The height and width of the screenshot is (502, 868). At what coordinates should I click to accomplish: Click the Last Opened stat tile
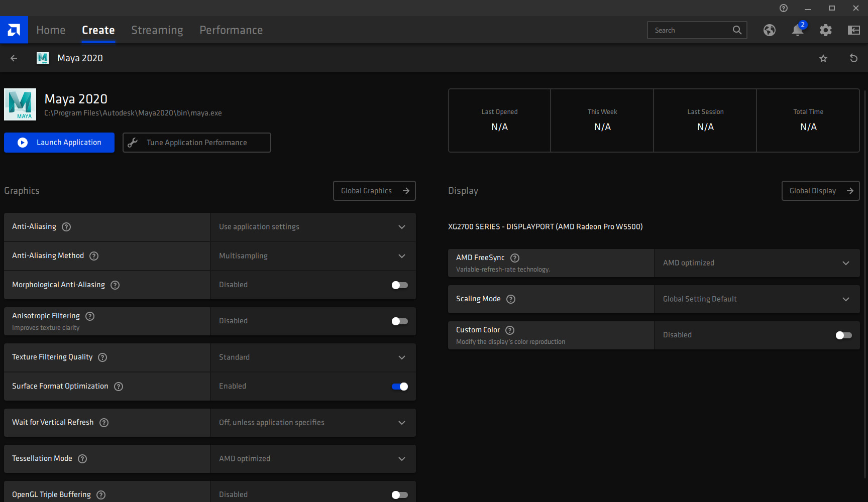click(499, 120)
